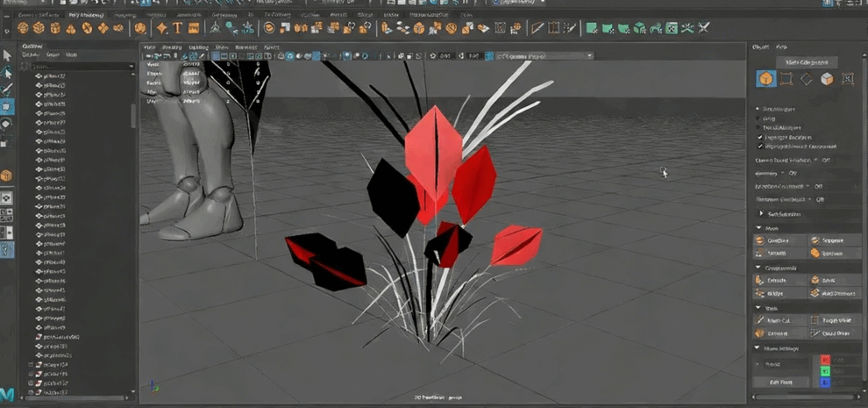Image resolution: width=868 pixels, height=408 pixels.
Task: Expand the Soft Selection section
Action: coord(761,213)
